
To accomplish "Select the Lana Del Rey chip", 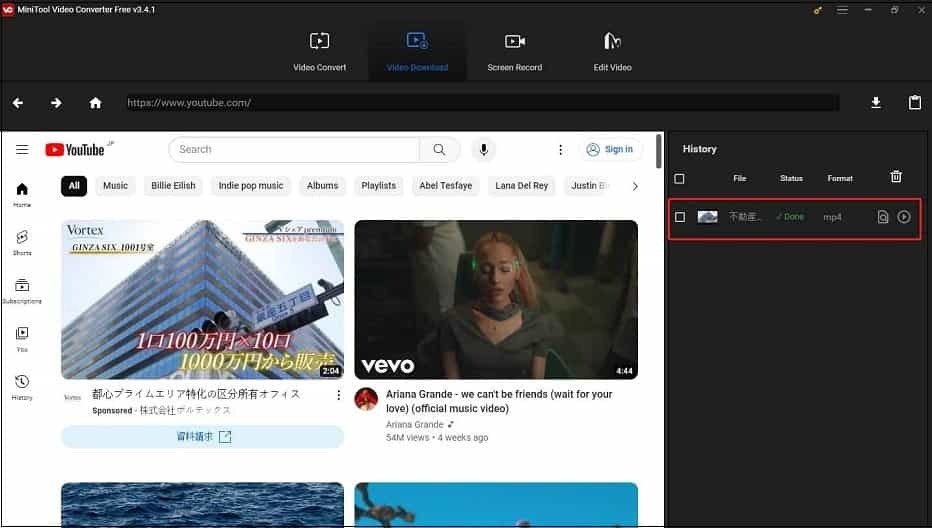I will click(x=522, y=186).
